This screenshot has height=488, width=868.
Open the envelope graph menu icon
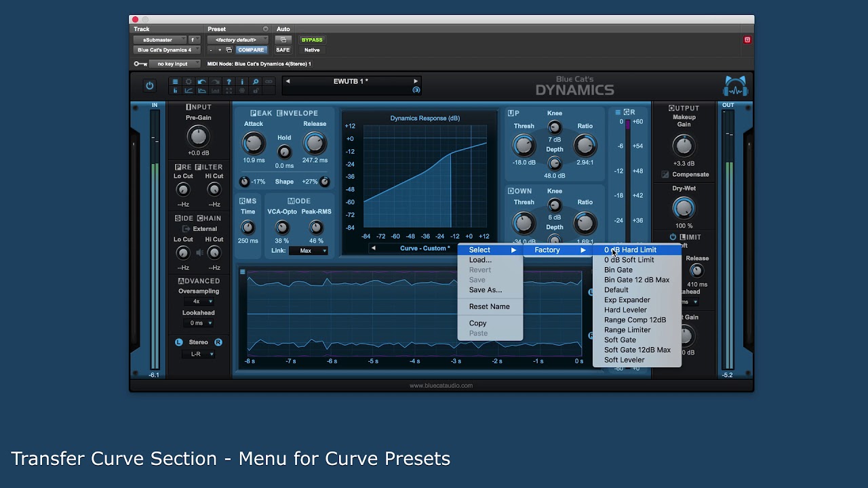coord(242,272)
